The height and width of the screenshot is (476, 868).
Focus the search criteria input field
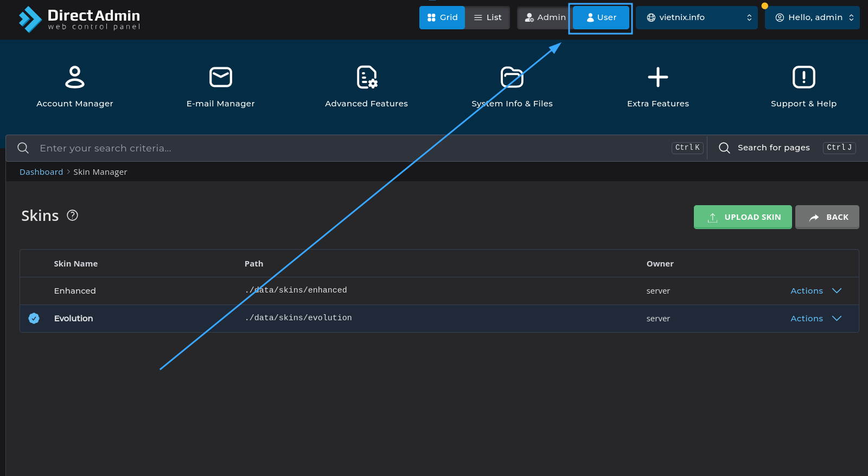[x=353, y=148]
